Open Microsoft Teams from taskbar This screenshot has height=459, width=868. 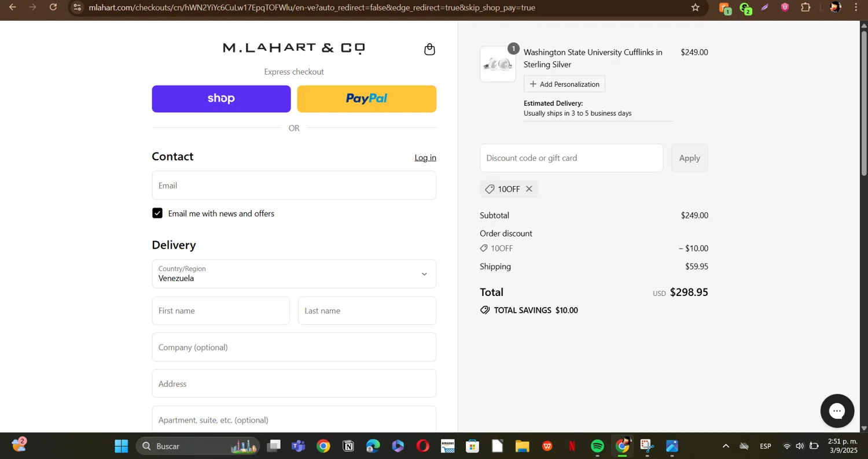(x=299, y=446)
